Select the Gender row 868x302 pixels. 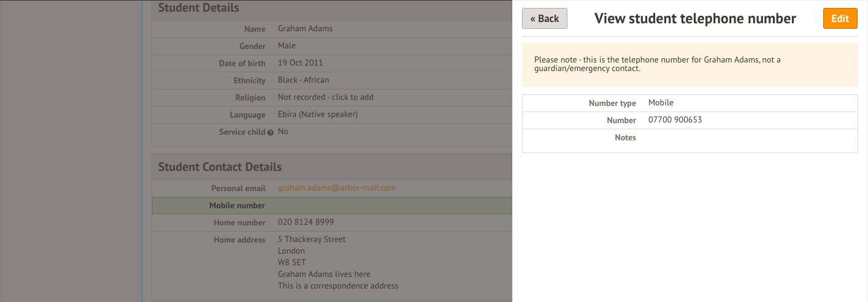click(332, 46)
